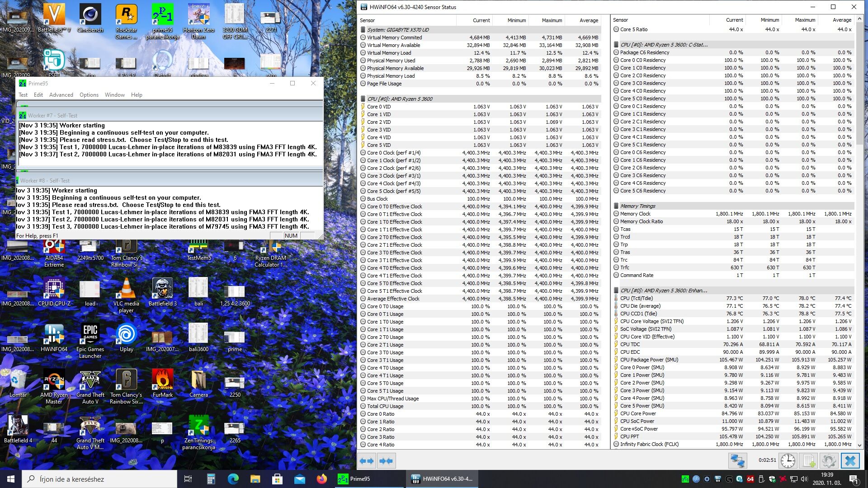Click down arrow of HWiNFO right scrollbar

tap(859, 445)
